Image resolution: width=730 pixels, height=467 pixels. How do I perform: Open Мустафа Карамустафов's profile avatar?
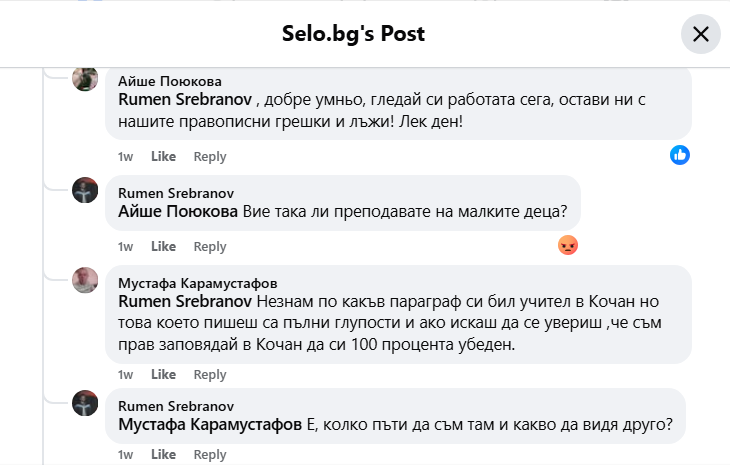(85, 280)
